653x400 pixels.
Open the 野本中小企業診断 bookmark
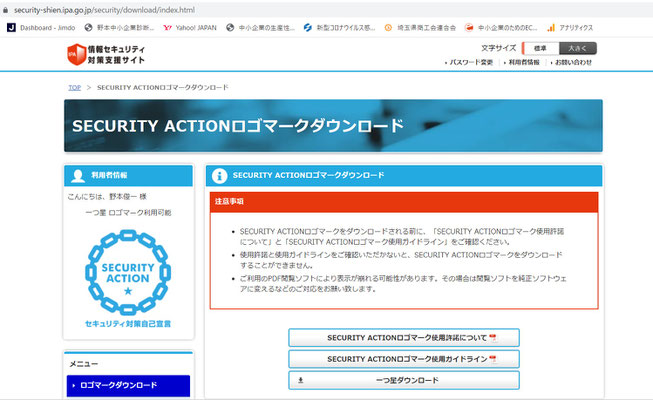click(119, 28)
